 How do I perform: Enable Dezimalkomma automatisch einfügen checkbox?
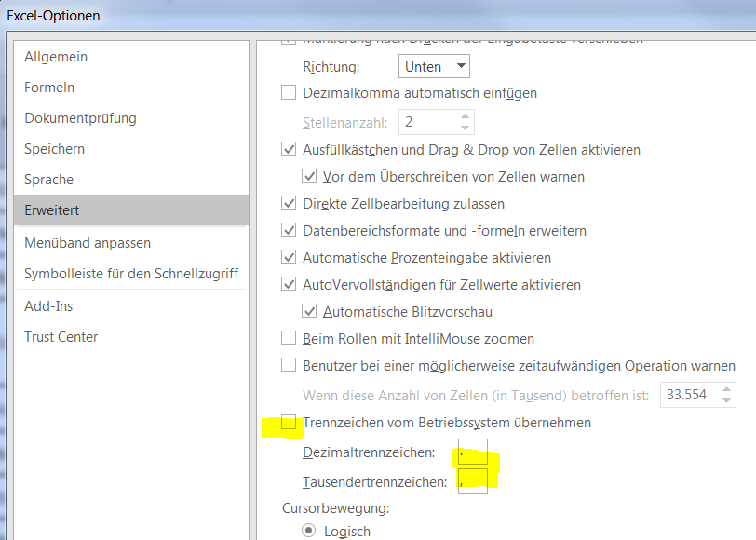point(289,93)
